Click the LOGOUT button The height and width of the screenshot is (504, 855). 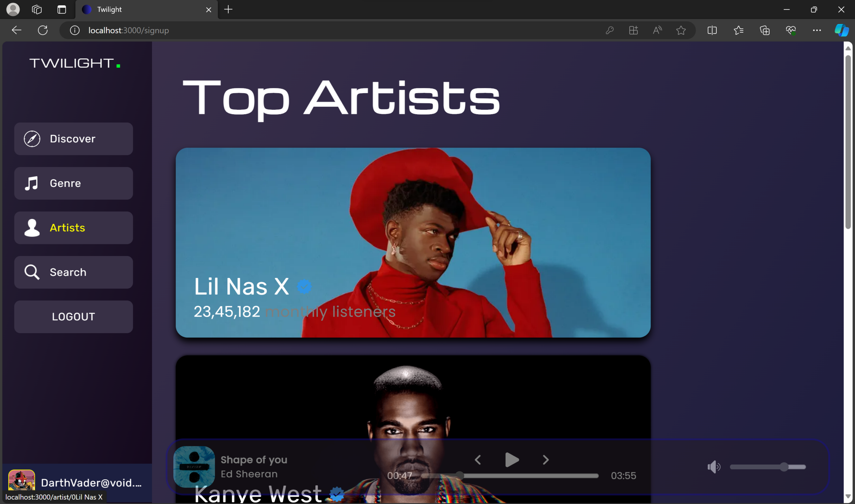(73, 317)
